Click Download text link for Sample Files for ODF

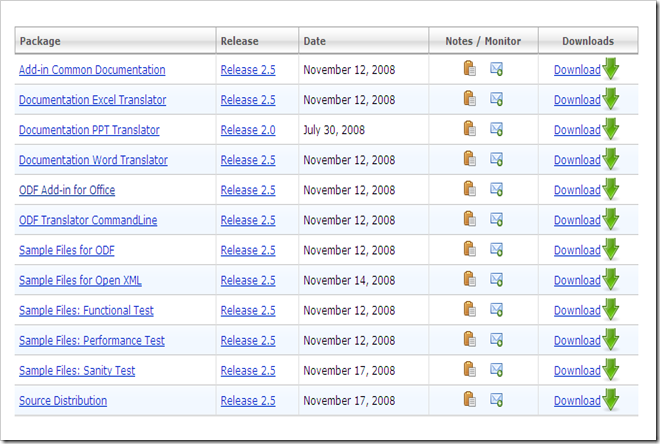577,250
